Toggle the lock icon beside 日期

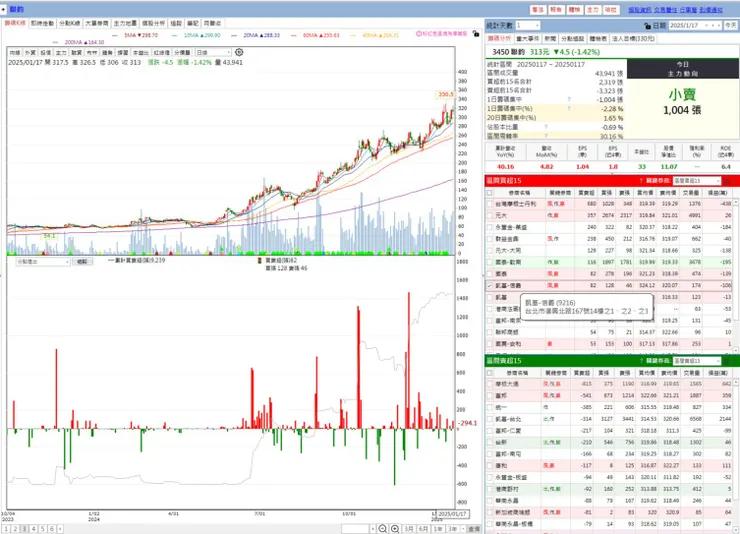tap(647, 25)
